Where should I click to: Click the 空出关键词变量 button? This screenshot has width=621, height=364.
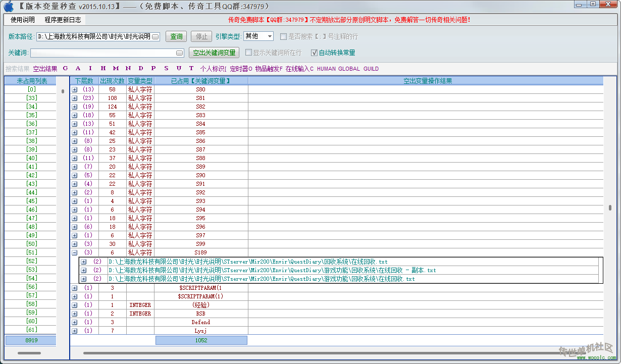point(214,53)
